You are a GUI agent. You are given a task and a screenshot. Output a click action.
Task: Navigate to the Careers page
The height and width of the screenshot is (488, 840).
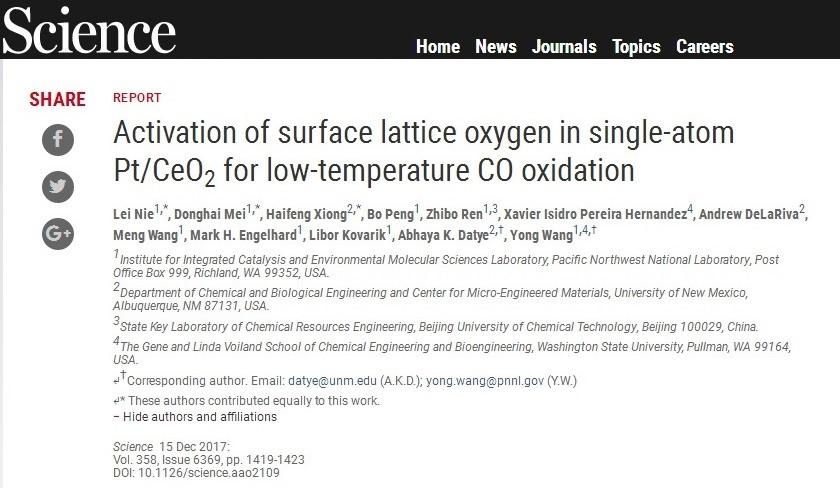(704, 47)
